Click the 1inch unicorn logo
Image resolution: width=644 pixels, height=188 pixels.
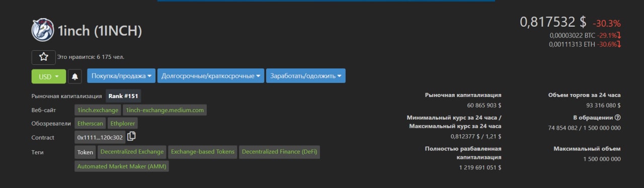(43, 30)
